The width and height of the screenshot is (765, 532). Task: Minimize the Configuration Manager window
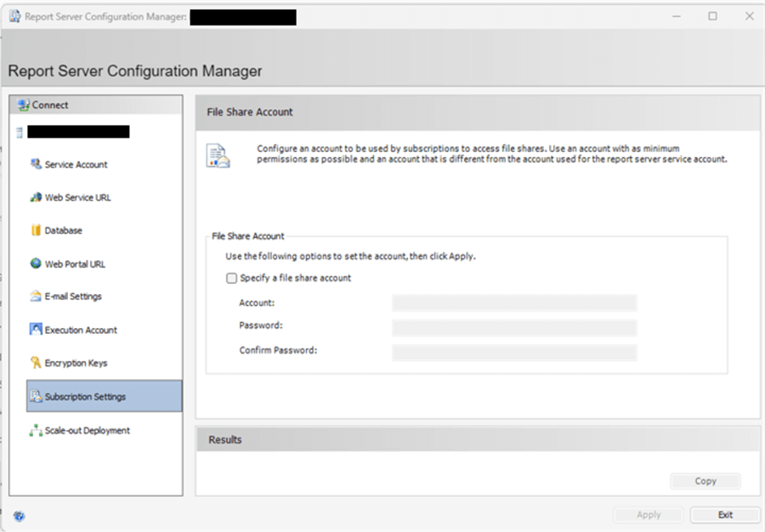coord(677,17)
